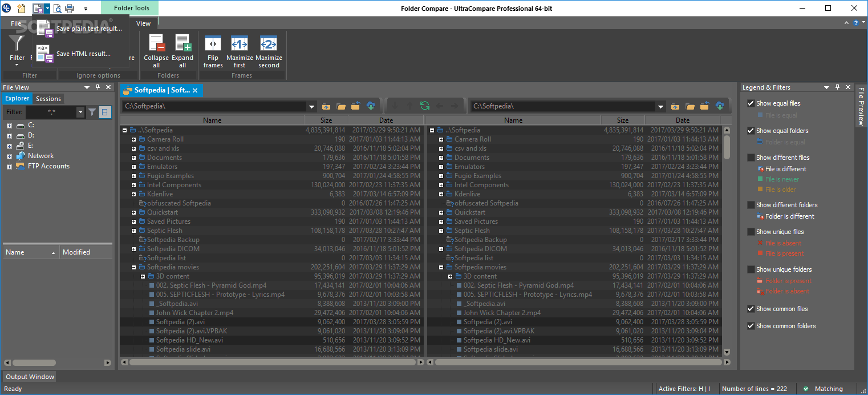868x395 pixels.
Task: Pin the File View panel
Action: point(98,87)
